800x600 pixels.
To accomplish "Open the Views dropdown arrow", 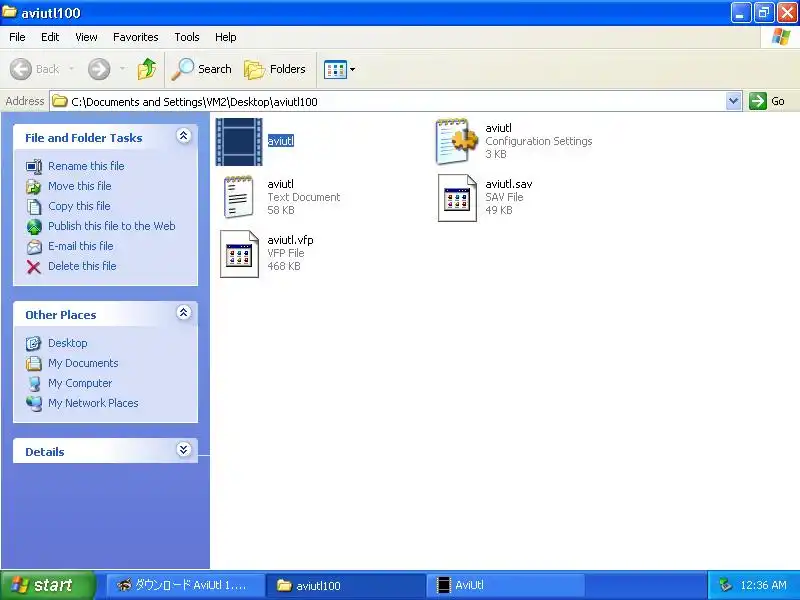I will pos(352,69).
